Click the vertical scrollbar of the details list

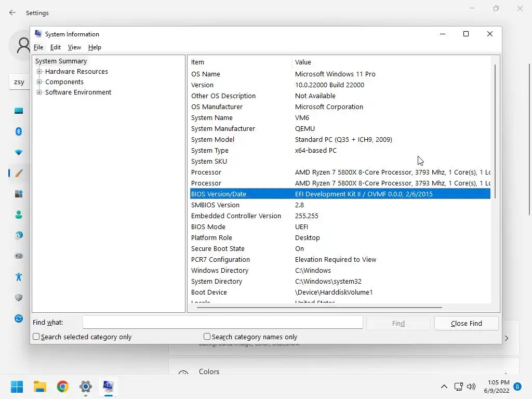coord(495,131)
